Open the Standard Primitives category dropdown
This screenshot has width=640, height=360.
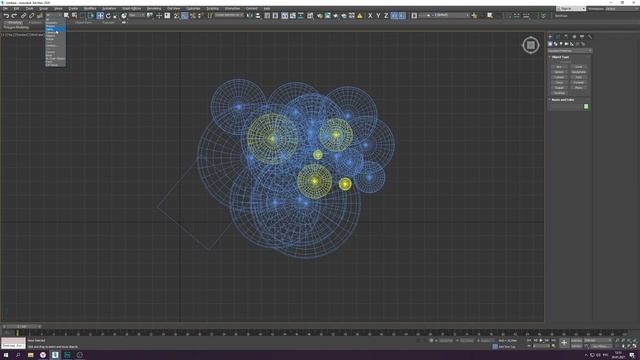(x=570, y=51)
